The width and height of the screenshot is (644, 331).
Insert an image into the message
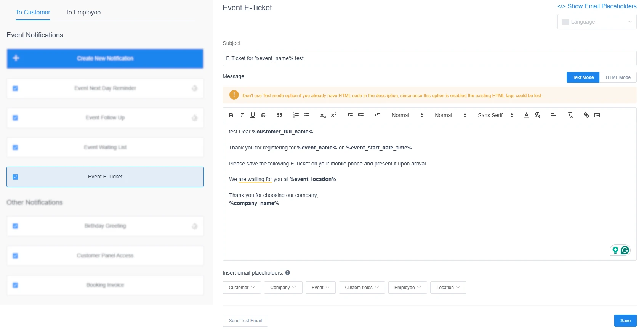pyautogui.click(x=597, y=115)
